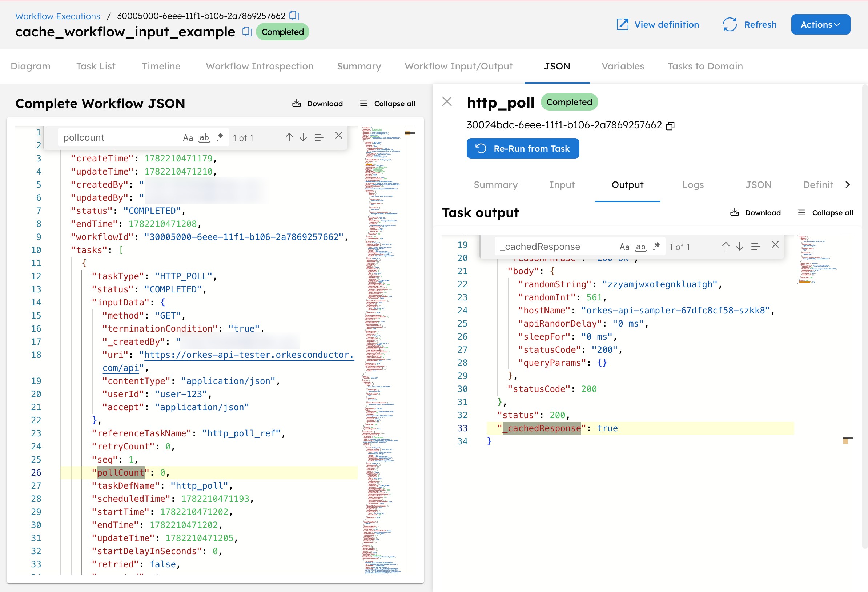This screenshot has width=868, height=592.
Task: Refresh the workflow execution
Action: pos(750,25)
